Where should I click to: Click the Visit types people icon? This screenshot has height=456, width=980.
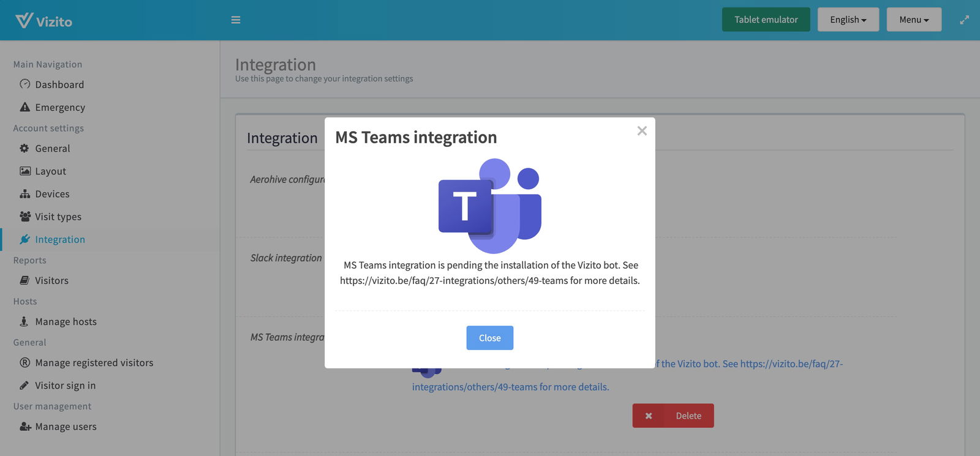pyautogui.click(x=25, y=217)
